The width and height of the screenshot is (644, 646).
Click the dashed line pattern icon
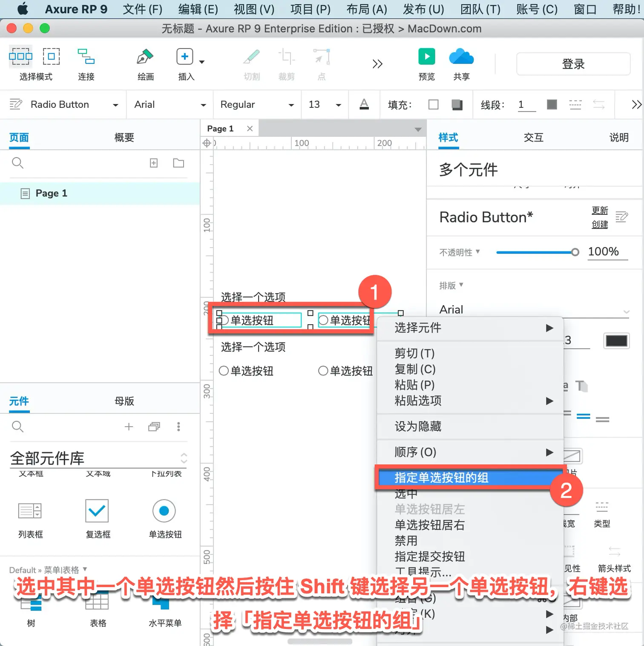575,105
